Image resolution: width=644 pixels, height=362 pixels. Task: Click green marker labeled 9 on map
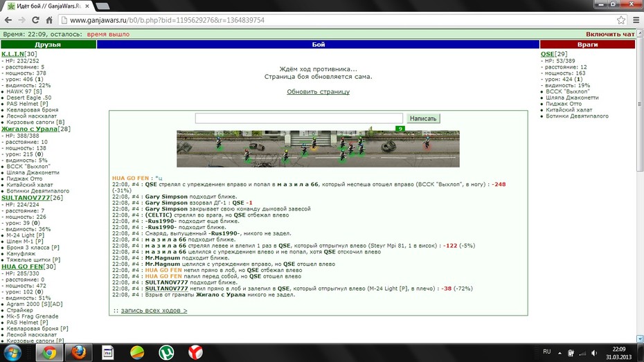400,129
